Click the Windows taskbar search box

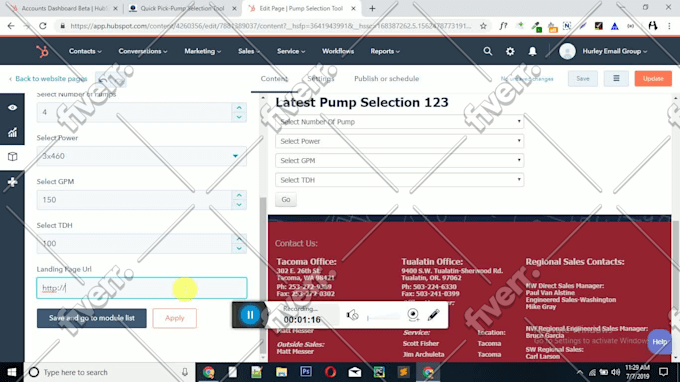click(108, 372)
